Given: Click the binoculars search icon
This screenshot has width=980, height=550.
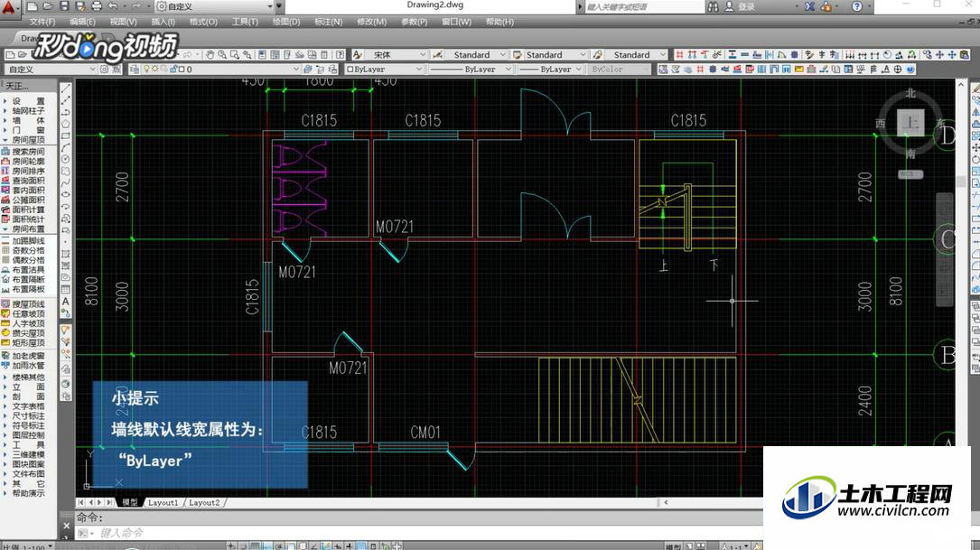Looking at the screenshot, I should pyautogui.click(x=714, y=6).
